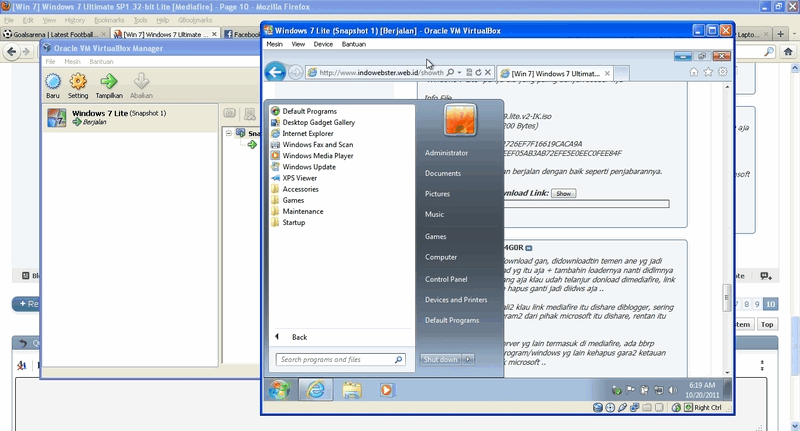Click the Internet Explorer back arrow button

pyautogui.click(x=276, y=72)
